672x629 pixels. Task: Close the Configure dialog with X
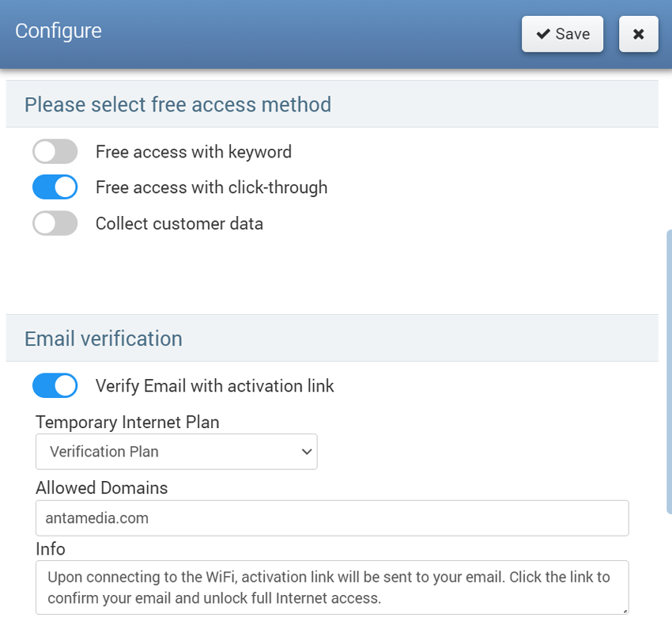click(638, 34)
